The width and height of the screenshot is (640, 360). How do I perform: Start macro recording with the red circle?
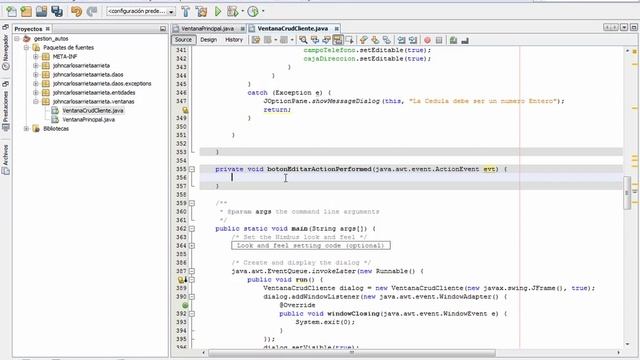coord(427,40)
